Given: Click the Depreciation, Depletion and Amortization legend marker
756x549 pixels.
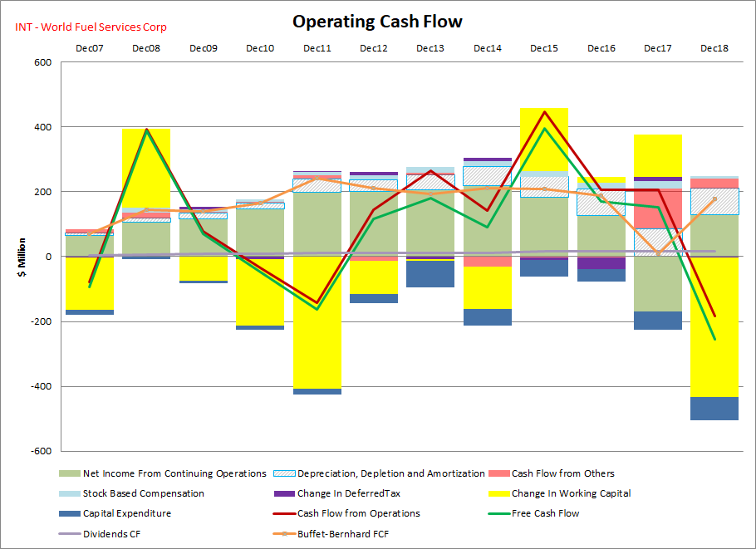Looking at the screenshot, I should pos(283,473).
